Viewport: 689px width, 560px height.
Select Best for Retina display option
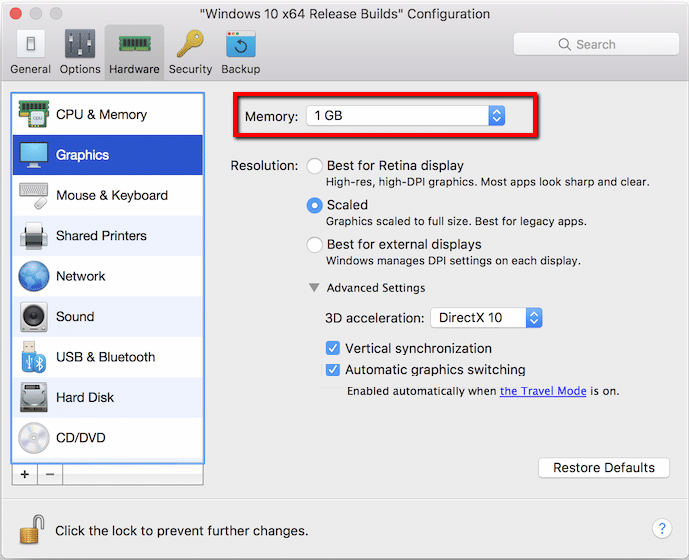coord(315,166)
